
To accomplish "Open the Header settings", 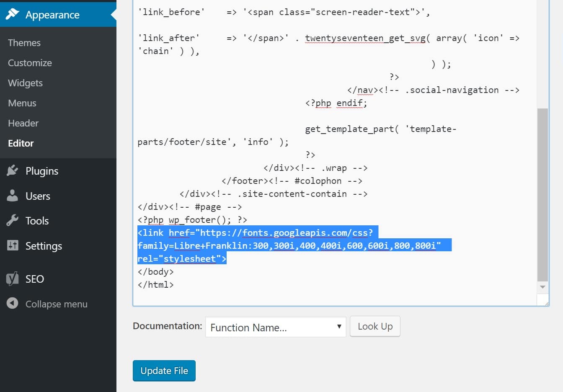I will 23,123.
